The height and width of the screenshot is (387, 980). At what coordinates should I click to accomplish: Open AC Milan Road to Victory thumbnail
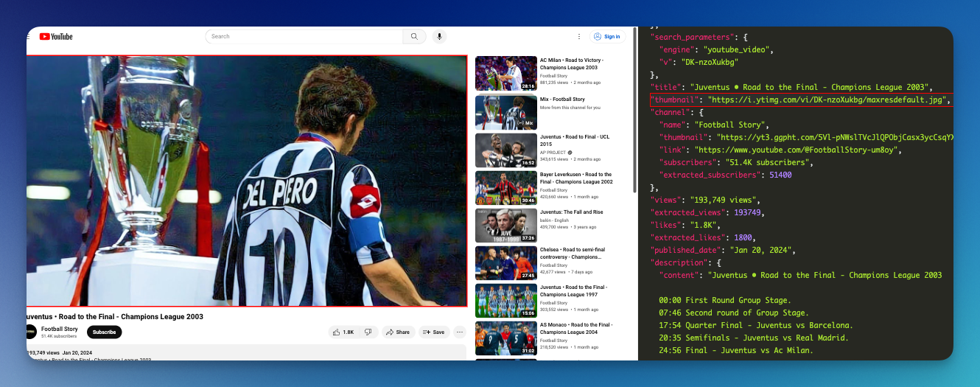(506, 73)
